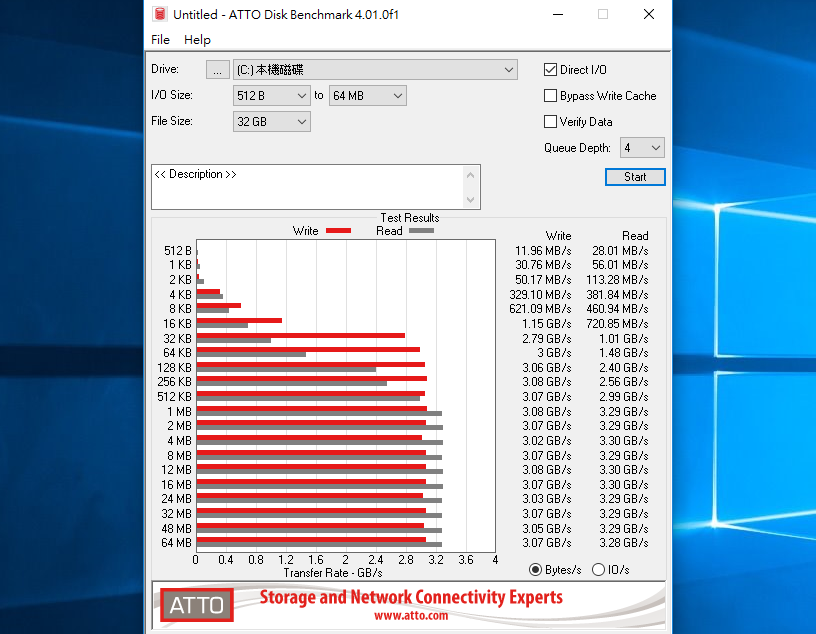Open the I/O Size maximum 64 MB dropdown
The image size is (816, 634).
(x=367, y=96)
